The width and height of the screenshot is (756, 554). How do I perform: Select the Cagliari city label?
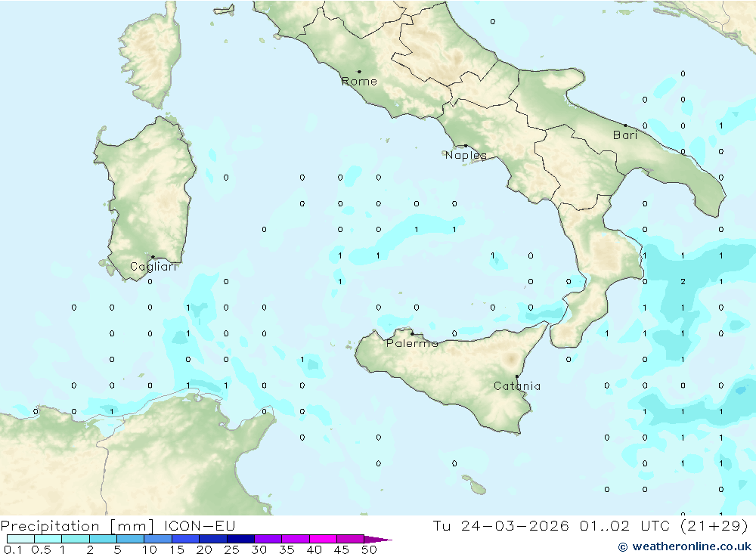click(153, 267)
